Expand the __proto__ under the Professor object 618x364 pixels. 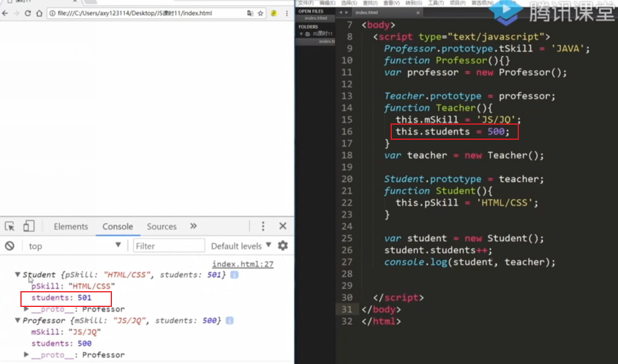click(26, 355)
